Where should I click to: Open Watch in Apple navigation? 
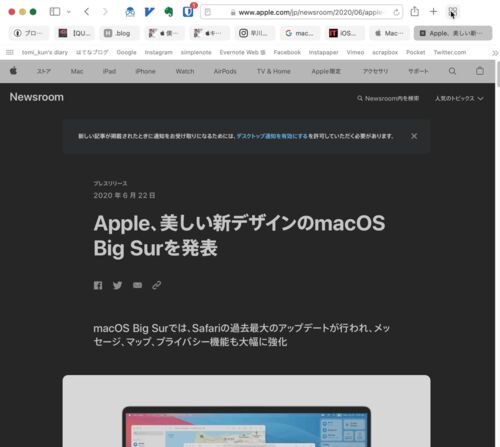185,71
